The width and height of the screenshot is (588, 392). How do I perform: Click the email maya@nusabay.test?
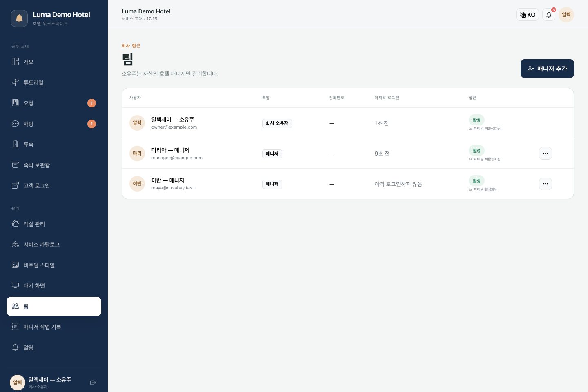click(x=173, y=188)
